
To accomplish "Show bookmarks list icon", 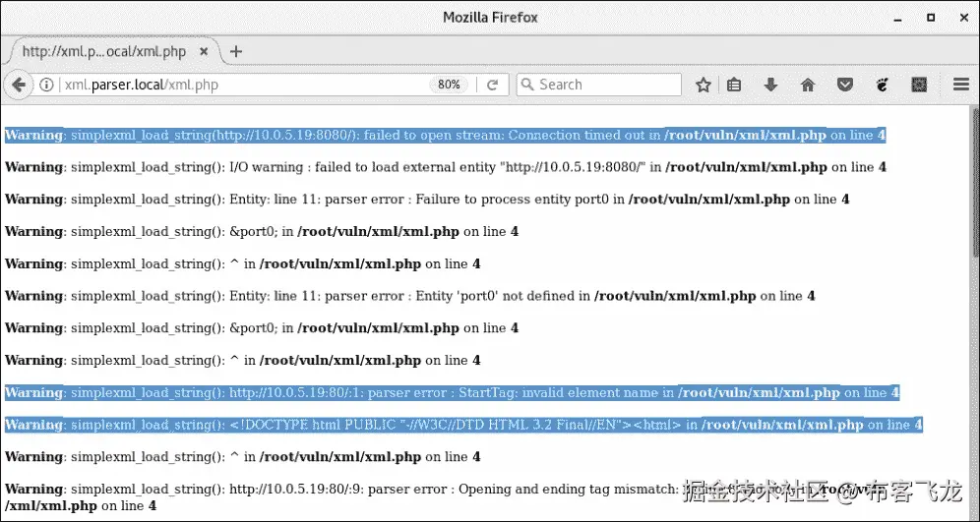I will [x=734, y=85].
